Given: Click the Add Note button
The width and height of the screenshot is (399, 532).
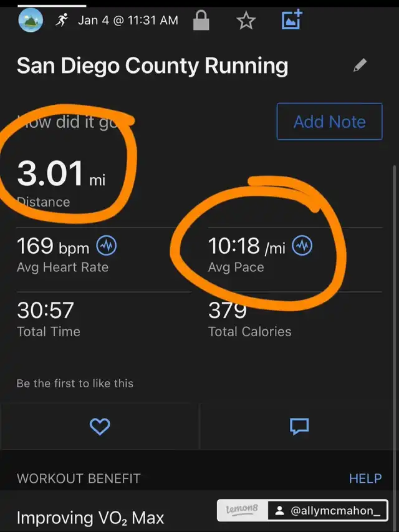Looking at the screenshot, I should point(329,122).
